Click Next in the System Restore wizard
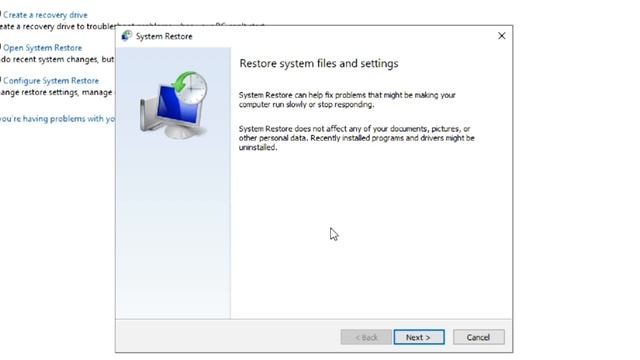 point(419,337)
